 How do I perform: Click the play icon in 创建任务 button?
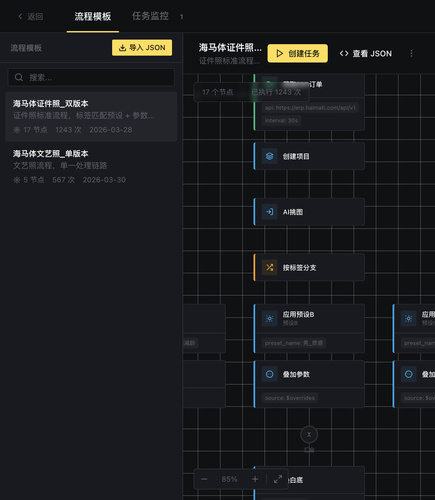tap(280, 53)
